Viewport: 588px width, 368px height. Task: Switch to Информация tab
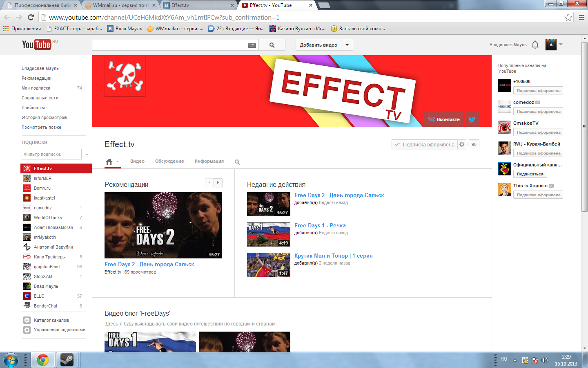pos(209,161)
